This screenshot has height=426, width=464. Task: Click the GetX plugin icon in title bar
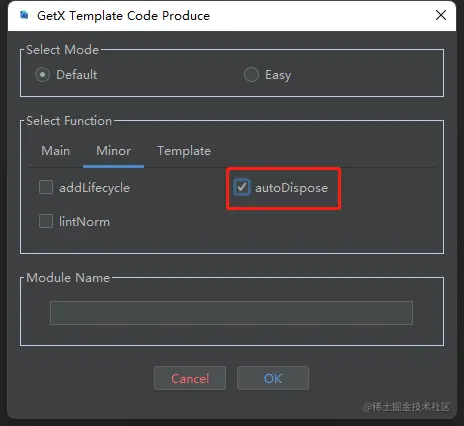(24, 15)
